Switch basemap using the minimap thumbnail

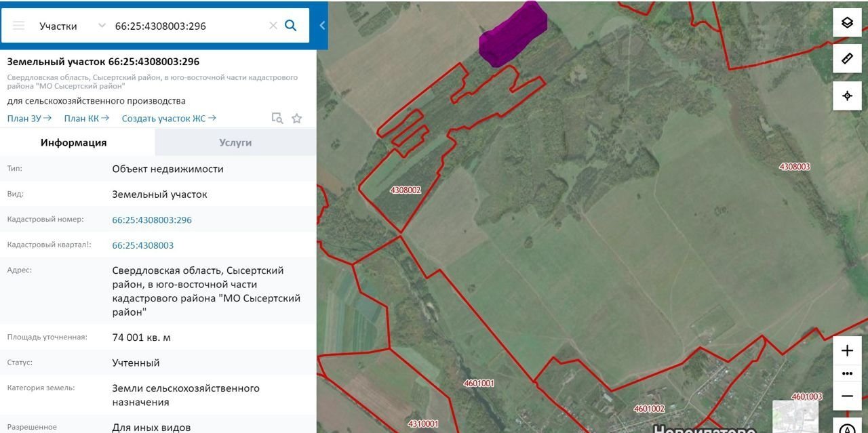click(795, 415)
